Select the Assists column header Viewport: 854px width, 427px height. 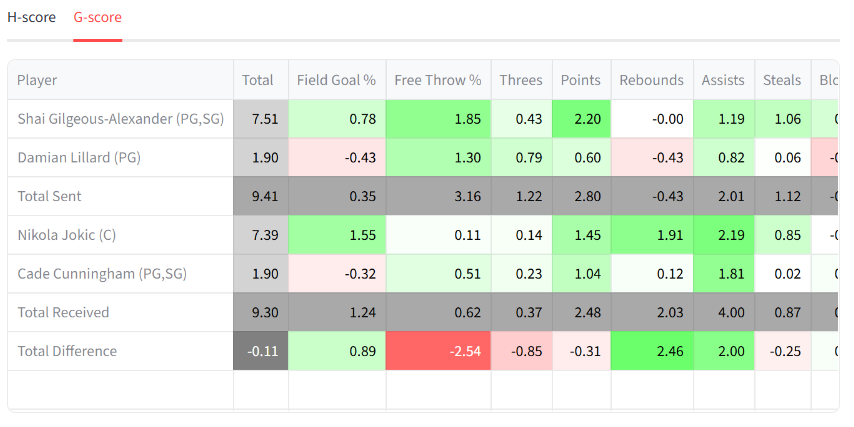[723, 80]
